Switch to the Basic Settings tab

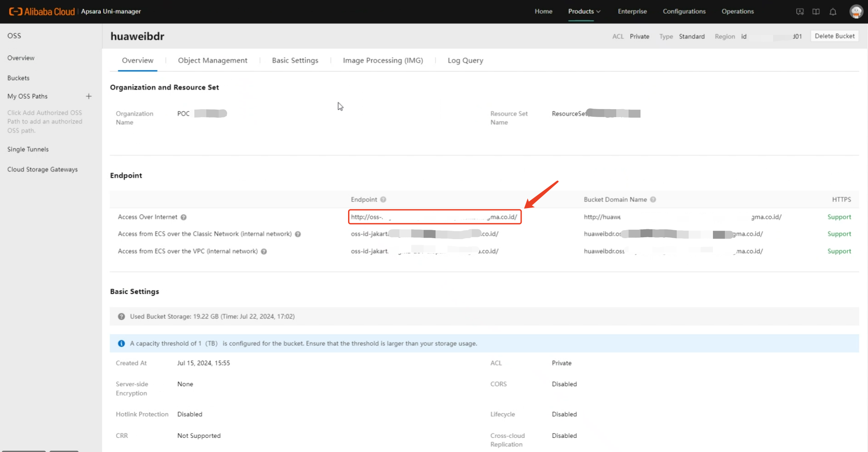tap(295, 61)
